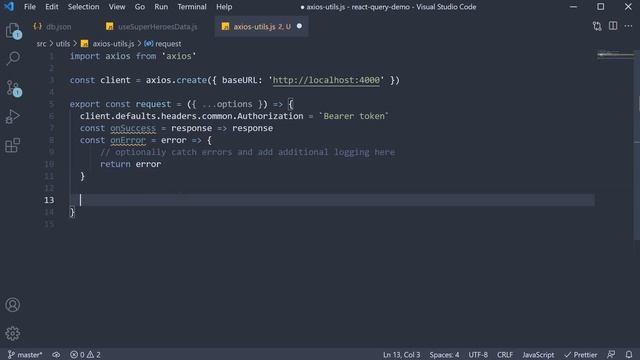Click master branch in status bar
Screen dimensions: 640x360
click(25, 355)
